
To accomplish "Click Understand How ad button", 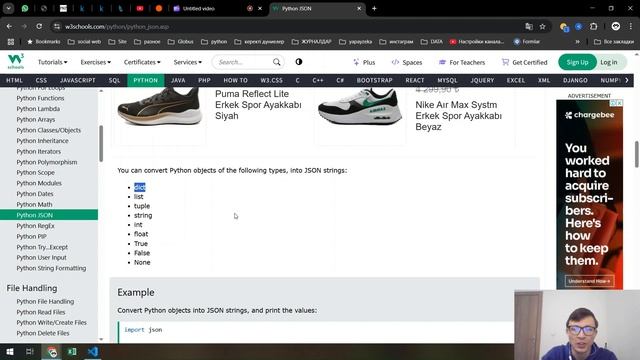I will (x=589, y=281).
